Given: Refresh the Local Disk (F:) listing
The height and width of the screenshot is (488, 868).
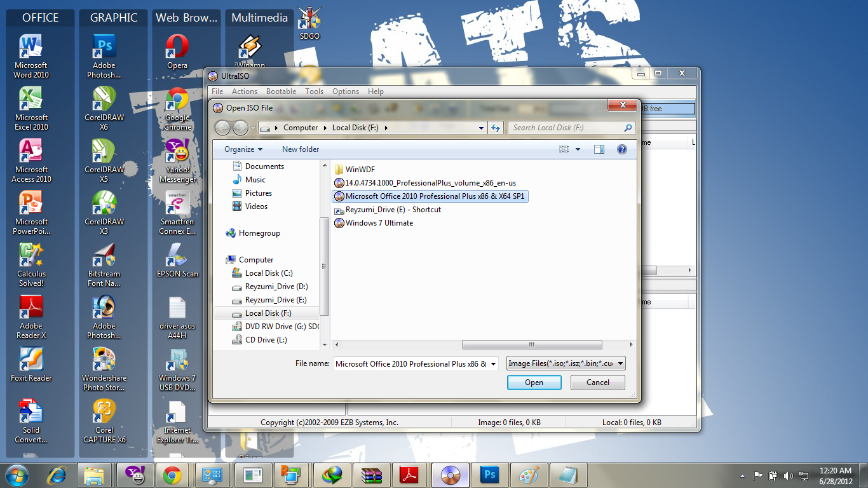Looking at the screenshot, I should (x=496, y=128).
